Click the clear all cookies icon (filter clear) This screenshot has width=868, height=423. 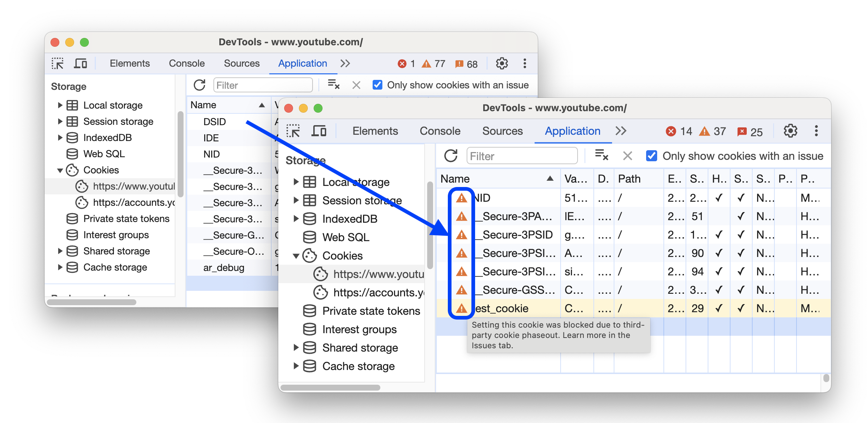tap(602, 155)
